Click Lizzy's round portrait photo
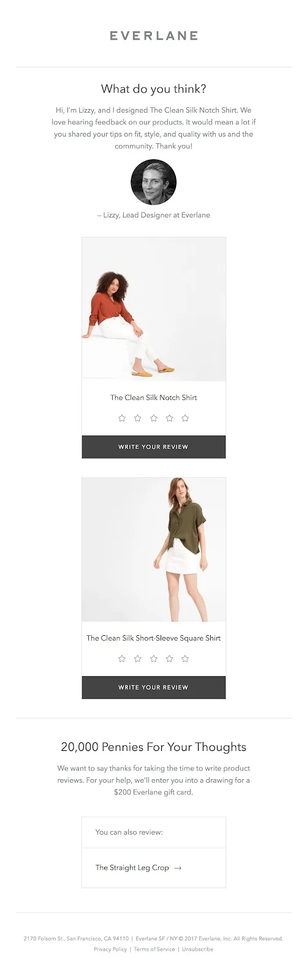Screen dimensions: 304x980 pos(153,183)
